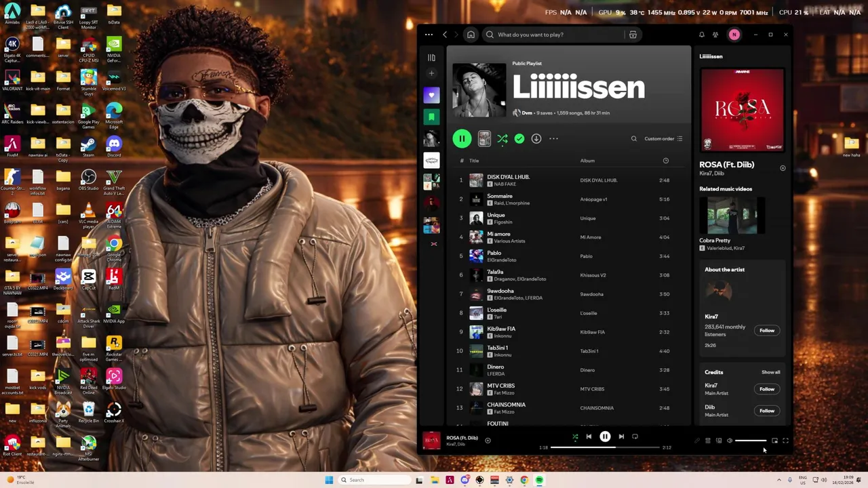
Task: Enter full screen player
Action: point(785,441)
